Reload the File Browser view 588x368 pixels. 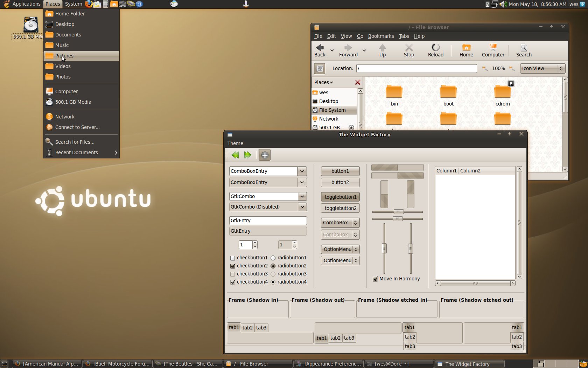436,50
